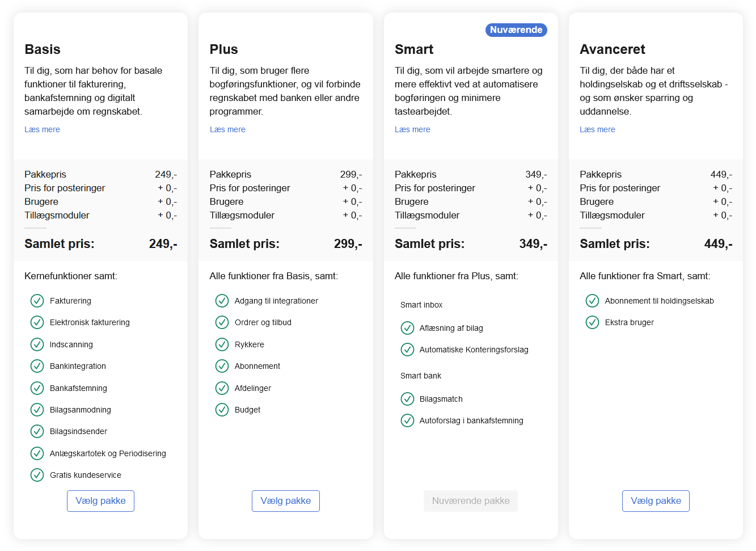
Task: Click checkmark beside Abonnement til holdingselskab
Action: pyautogui.click(x=592, y=301)
